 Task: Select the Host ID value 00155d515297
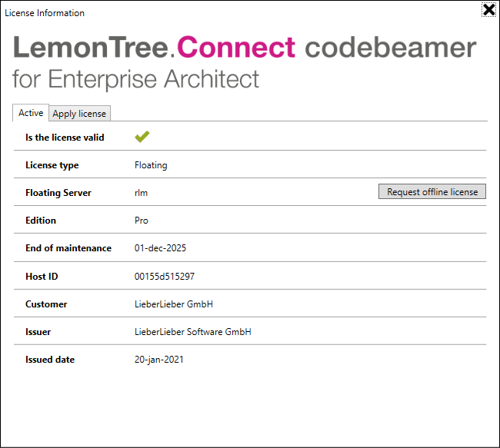tap(165, 277)
